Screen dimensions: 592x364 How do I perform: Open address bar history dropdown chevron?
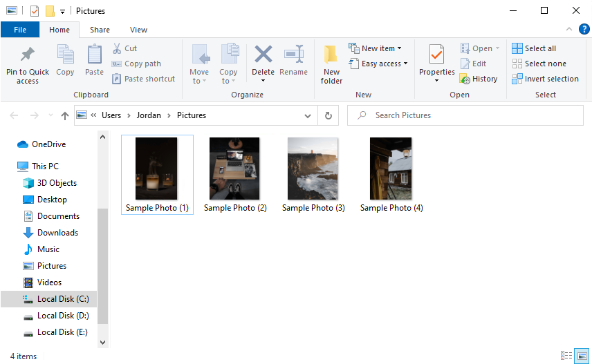pyautogui.click(x=308, y=116)
